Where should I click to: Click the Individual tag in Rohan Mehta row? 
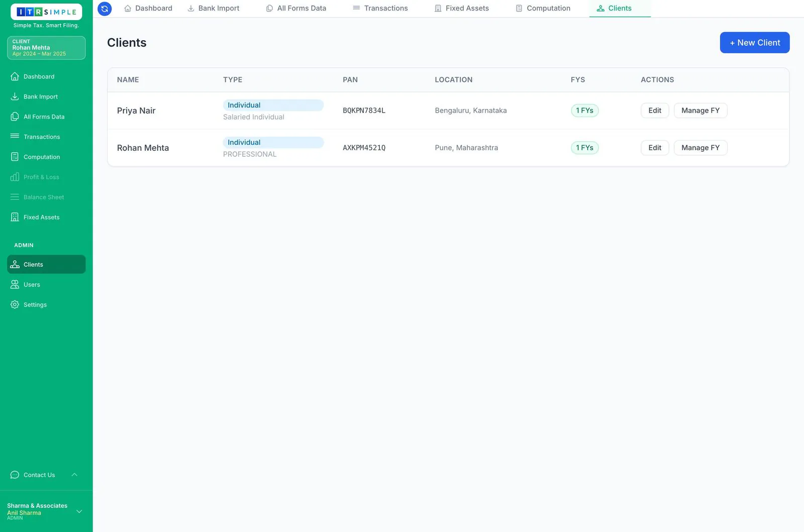(x=273, y=142)
